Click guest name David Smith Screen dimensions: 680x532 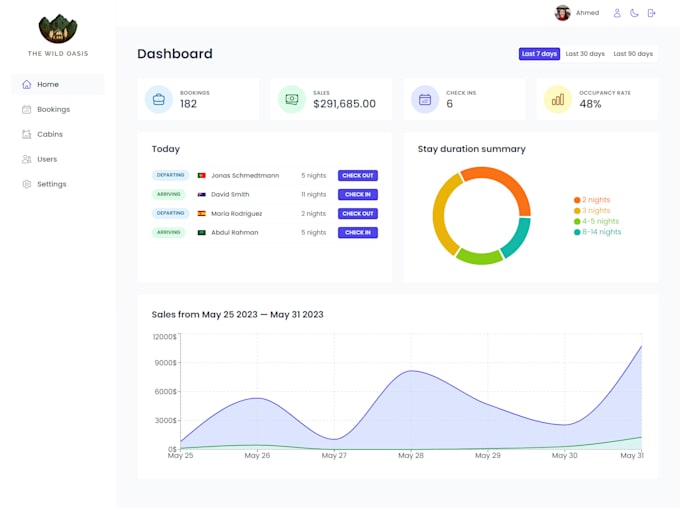coord(230,195)
